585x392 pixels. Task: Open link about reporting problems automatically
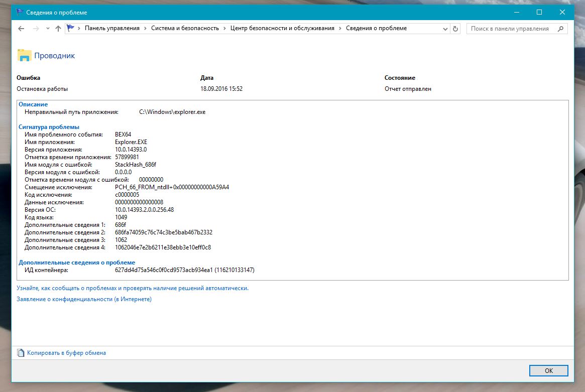(133, 288)
